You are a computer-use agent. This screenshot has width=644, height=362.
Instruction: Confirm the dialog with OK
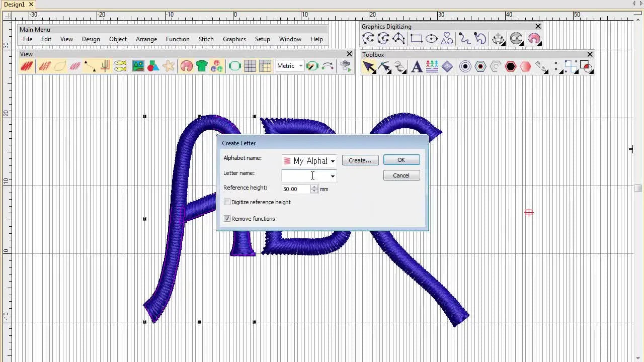(x=401, y=160)
